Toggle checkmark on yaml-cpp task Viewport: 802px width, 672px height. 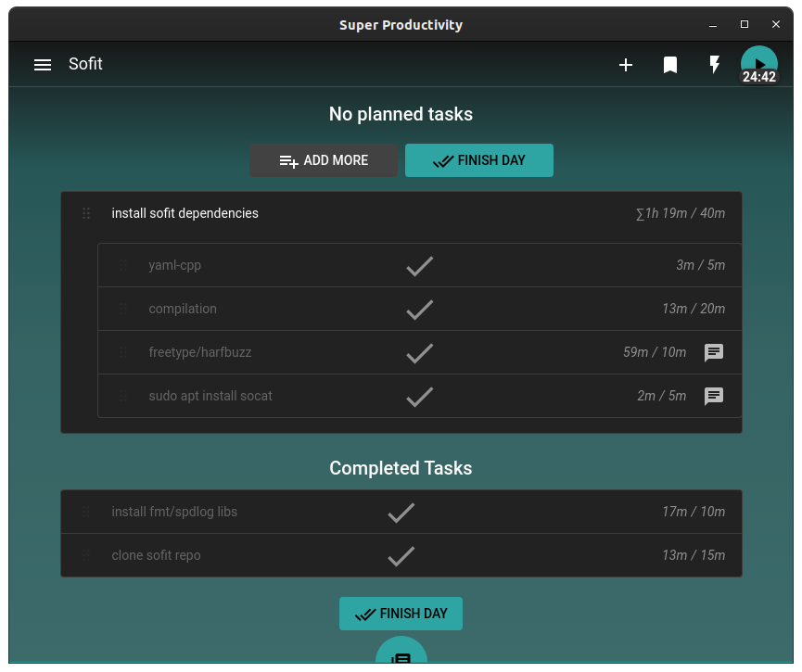(x=419, y=266)
